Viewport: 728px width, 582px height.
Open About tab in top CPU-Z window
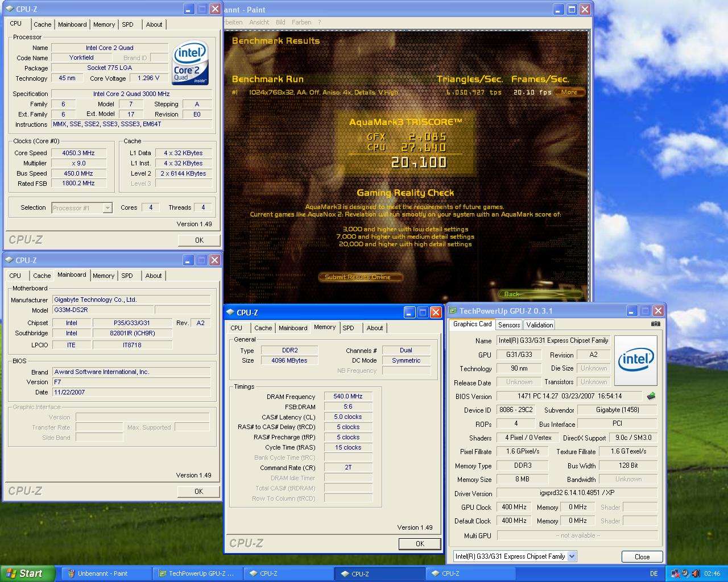coord(154,24)
